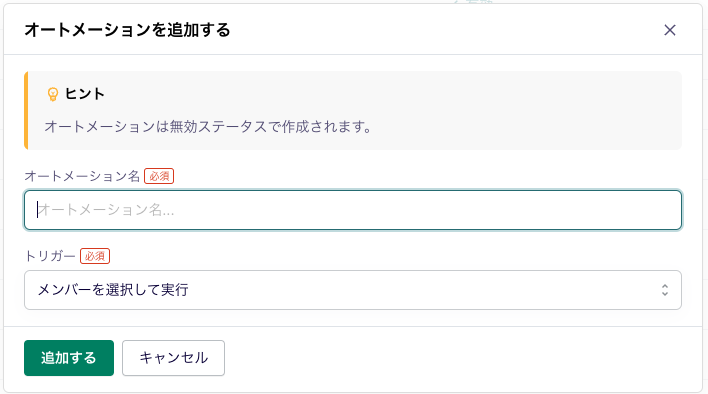This screenshot has height=394, width=708.
Task: Focus the オートメーション名 input field
Action: 353,210
